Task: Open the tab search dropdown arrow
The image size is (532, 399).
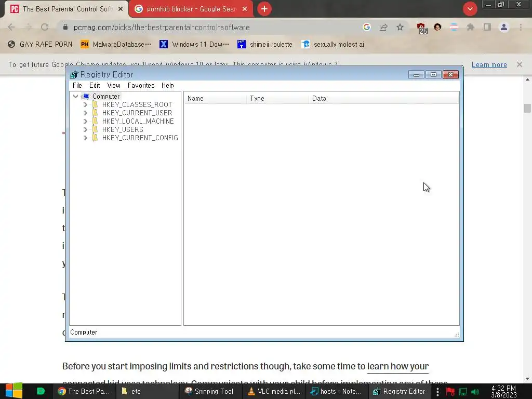Action: 470,9
